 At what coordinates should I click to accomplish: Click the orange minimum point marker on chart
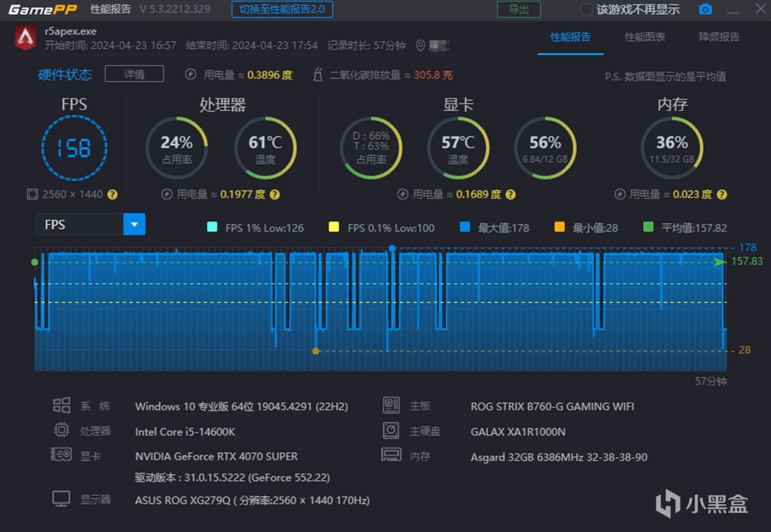click(x=315, y=351)
